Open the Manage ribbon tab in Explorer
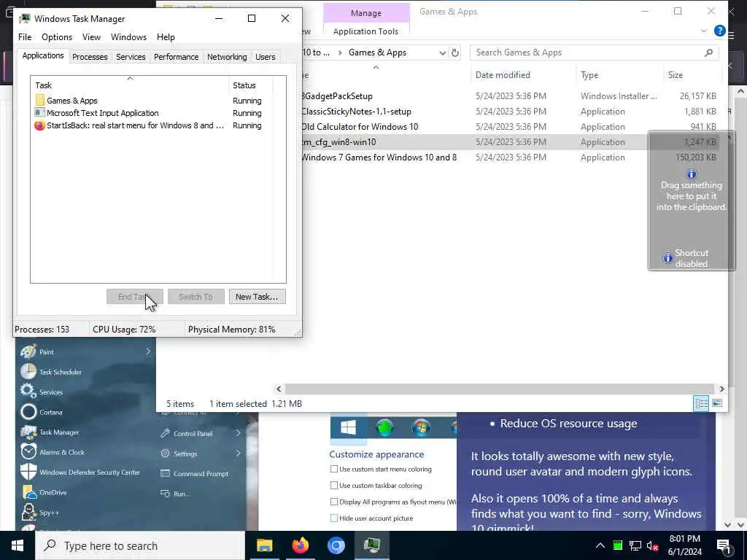 (x=366, y=13)
